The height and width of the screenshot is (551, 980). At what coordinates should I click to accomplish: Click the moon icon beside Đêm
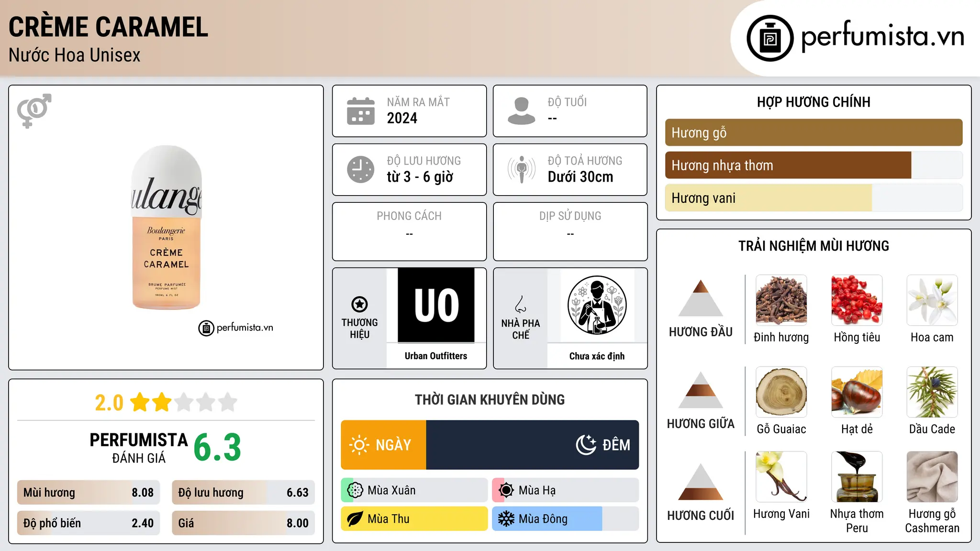point(586,445)
